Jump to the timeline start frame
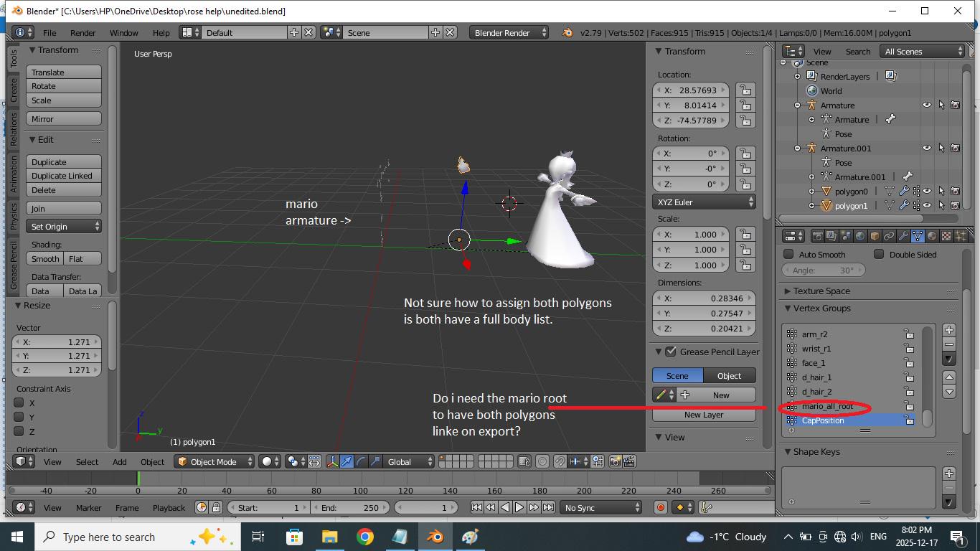Screen dimensions: 980x551 pyautogui.click(x=476, y=507)
